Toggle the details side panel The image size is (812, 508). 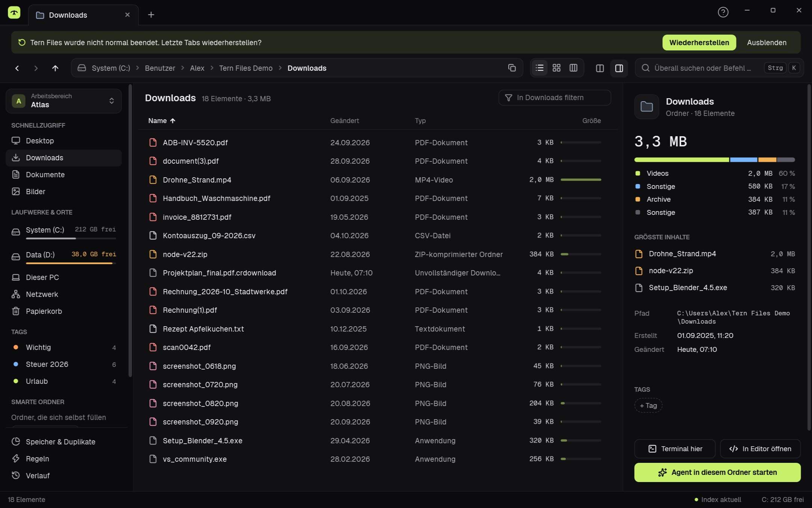click(x=619, y=68)
